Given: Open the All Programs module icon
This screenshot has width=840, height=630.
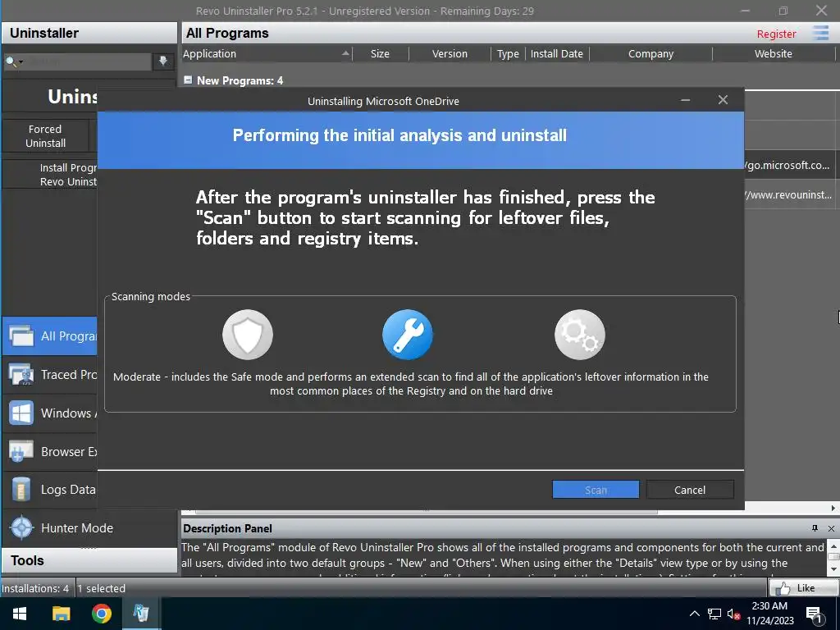Looking at the screenshot, I should point(21,336).
